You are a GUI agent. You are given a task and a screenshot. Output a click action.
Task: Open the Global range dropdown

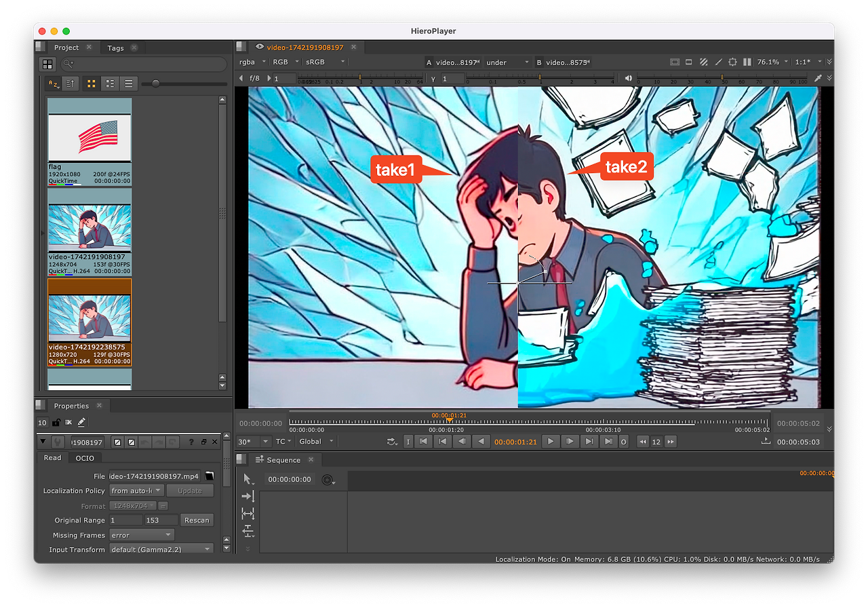tap(317, 442)
